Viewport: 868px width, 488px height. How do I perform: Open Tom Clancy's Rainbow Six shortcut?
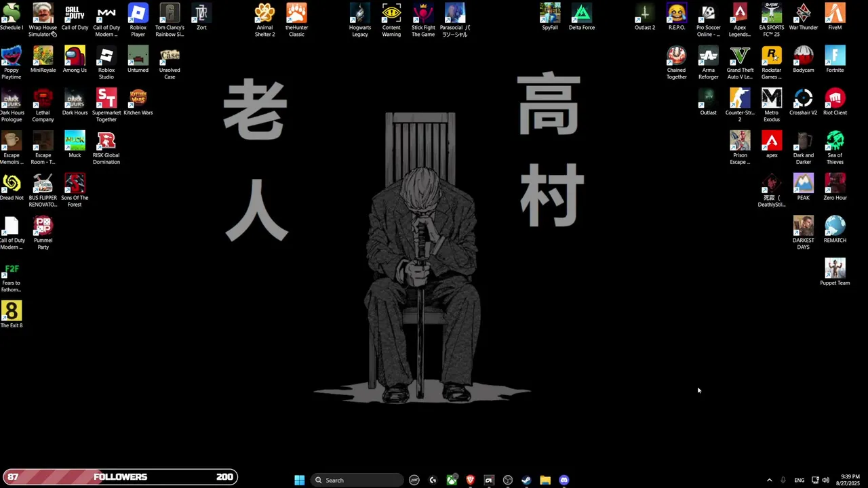(170, 20)
